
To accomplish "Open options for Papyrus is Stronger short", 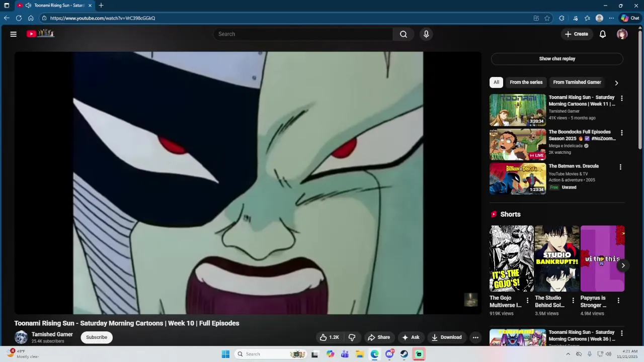I will pos(618,301).
